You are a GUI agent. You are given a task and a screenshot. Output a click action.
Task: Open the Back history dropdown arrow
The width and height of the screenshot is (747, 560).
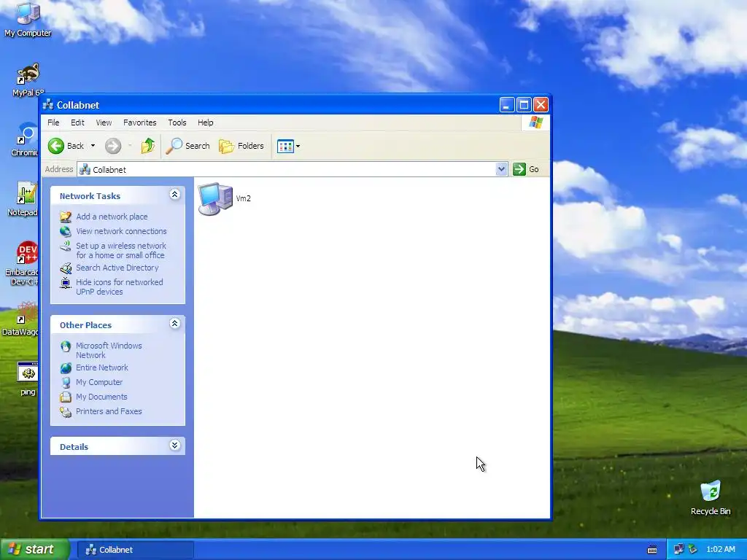click(x=93, y=146)
